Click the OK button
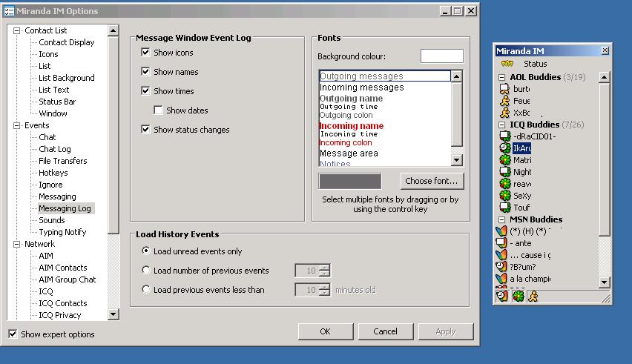632x364 pixels. point(325,331)
